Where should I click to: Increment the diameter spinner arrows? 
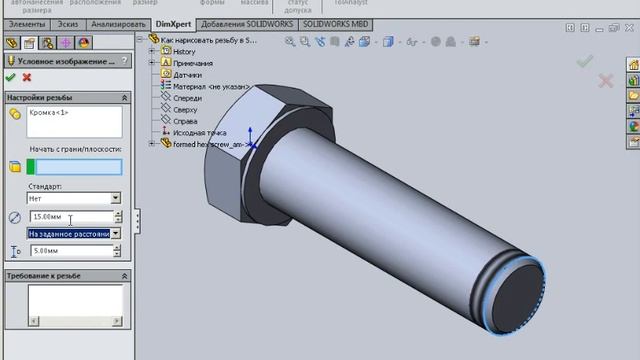(x=118, y=214)
